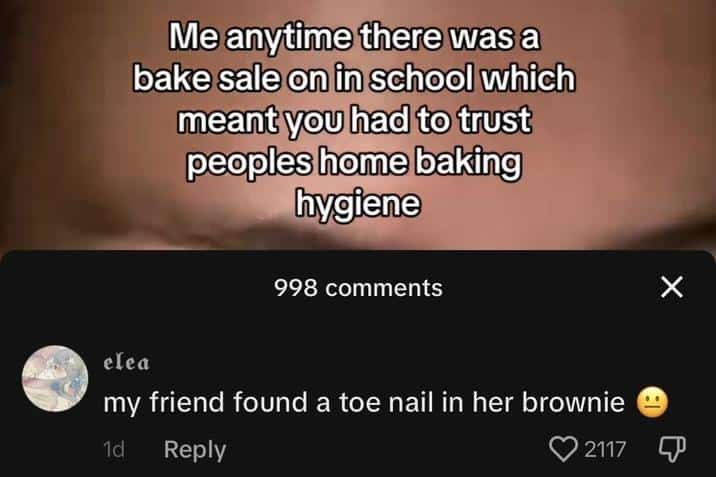The image size is (716, 477).
Task: Open the elea username link
Action: [x=126, y=363]
